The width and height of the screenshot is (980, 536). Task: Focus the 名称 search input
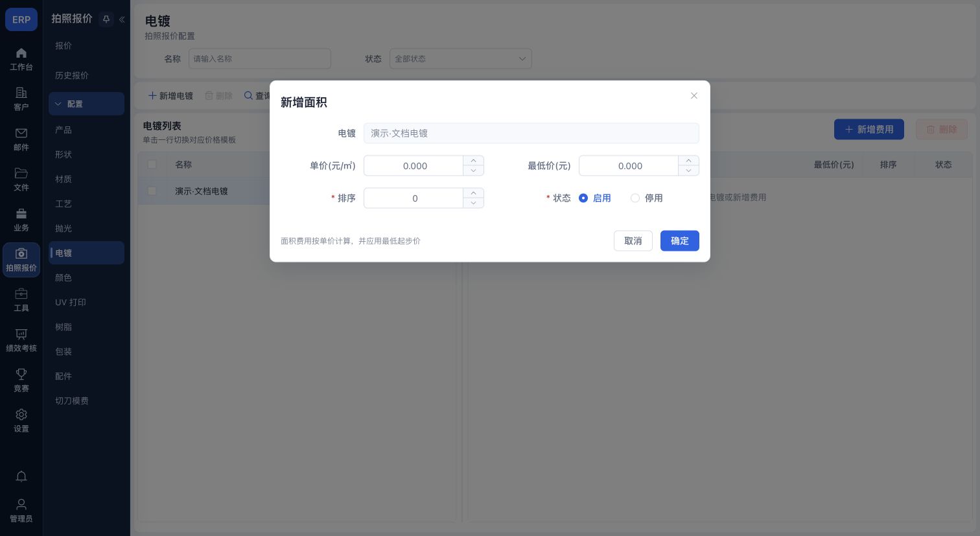[x=260, y=59]
